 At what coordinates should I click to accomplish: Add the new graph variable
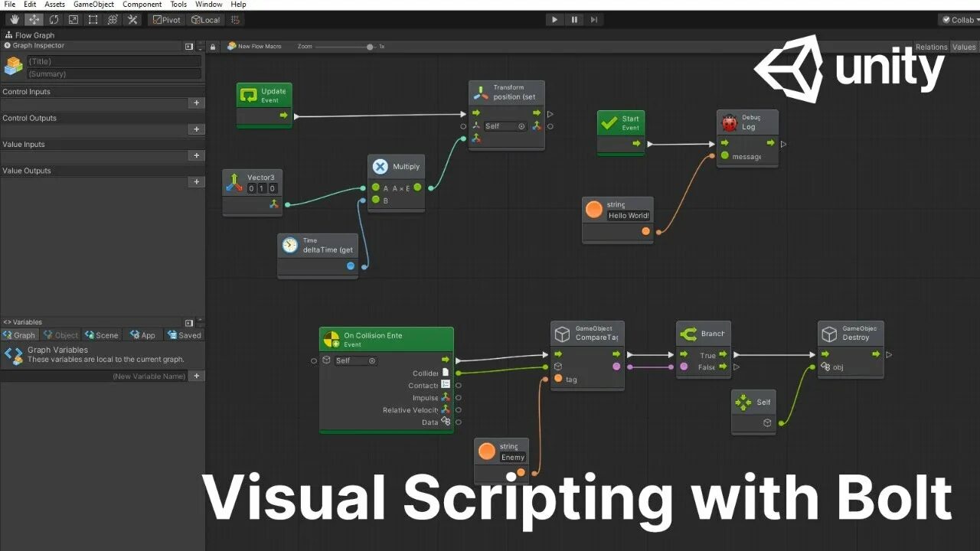coord(196,376)
